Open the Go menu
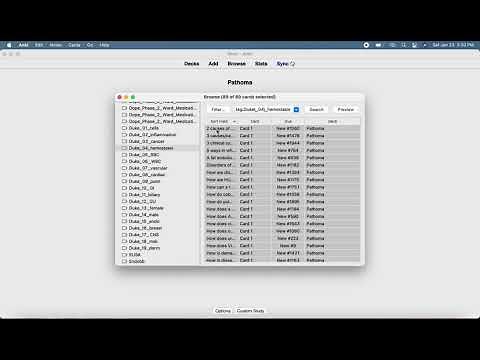 90,45
